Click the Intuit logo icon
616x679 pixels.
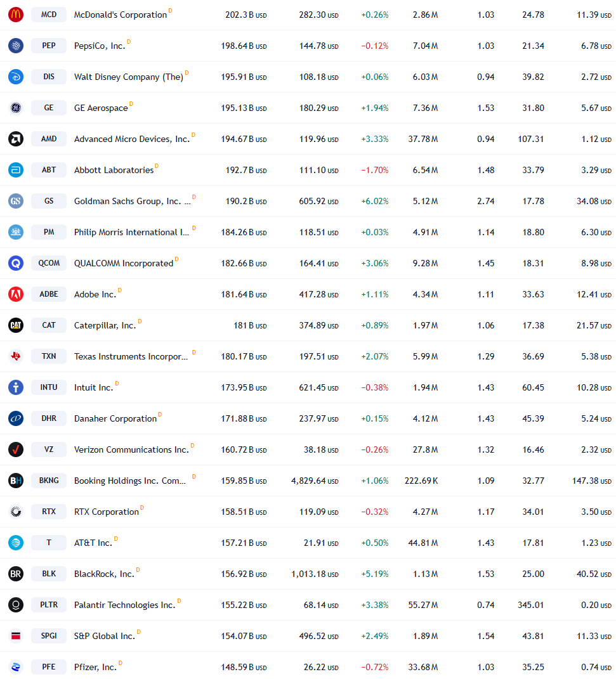tap(16, 387)
